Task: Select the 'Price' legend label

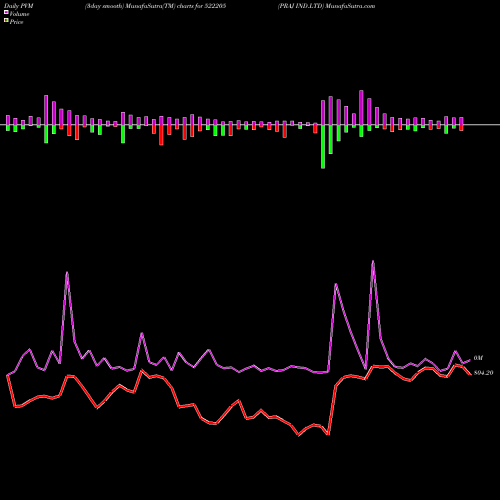Action: tap(16, 22)
